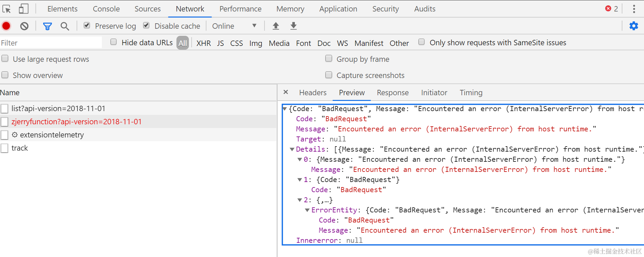The image size is (644, 257).
Task: Open the Memory panel
Action: coord(290,9)
